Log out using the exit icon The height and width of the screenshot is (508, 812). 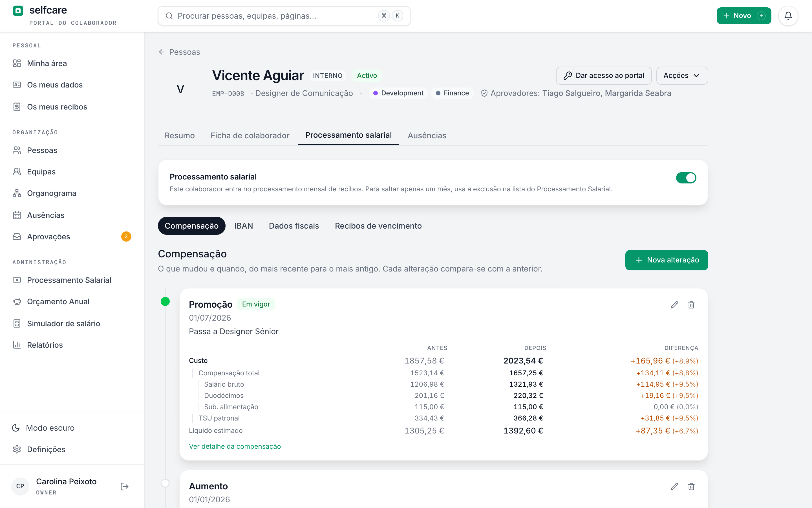[x=125, y=486]
